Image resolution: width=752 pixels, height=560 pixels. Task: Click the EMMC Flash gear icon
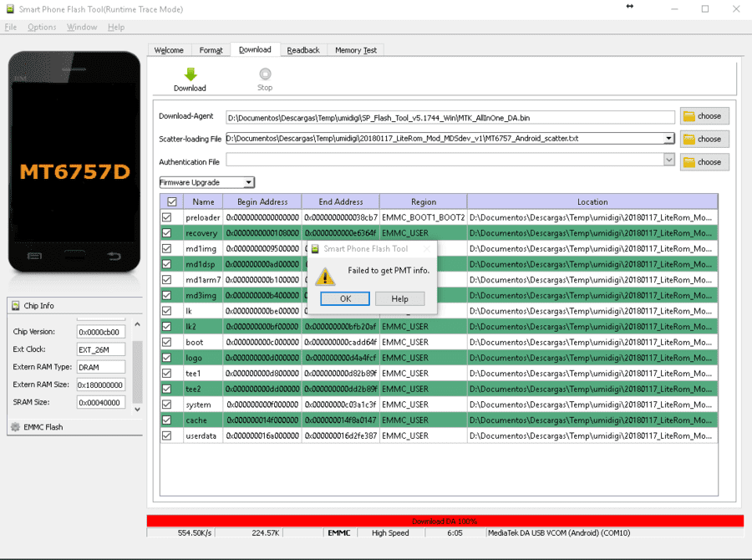point(15,426)
